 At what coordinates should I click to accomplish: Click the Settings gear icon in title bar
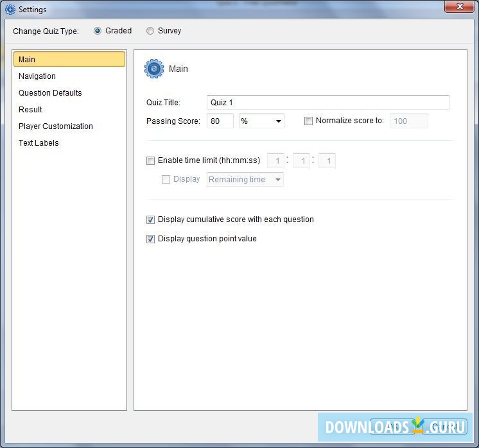point(10,10)
